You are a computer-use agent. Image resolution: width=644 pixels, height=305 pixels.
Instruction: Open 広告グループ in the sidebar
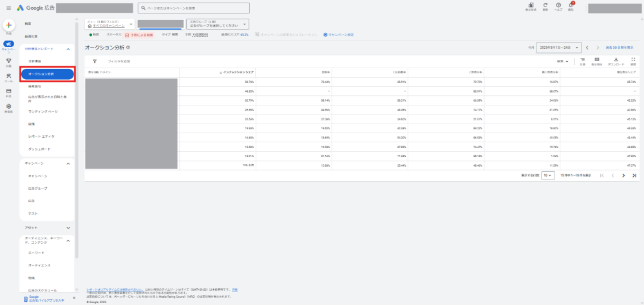click(x=38, y=188)
